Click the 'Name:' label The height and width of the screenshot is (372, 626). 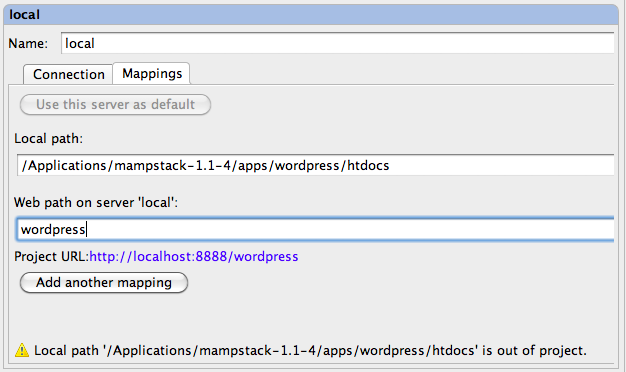coord(28,43)
